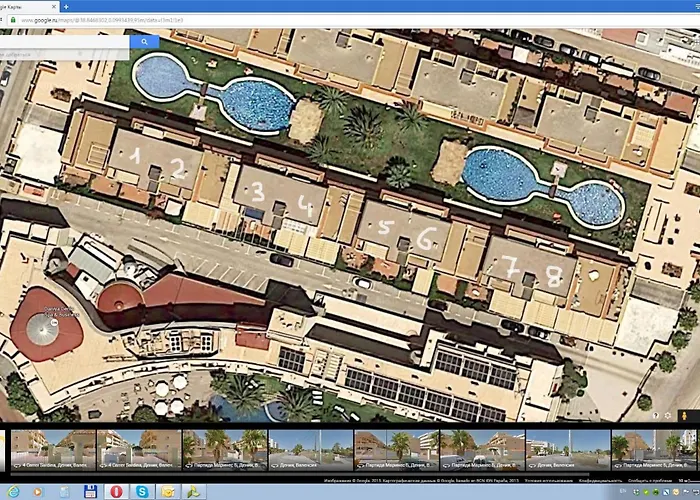Open the Условия использования link

(549, 481)
